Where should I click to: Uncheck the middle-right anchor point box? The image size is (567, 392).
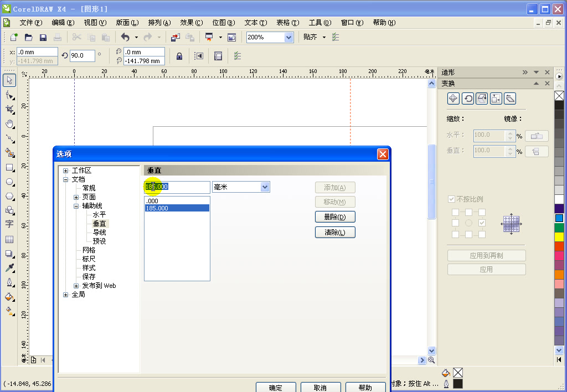[482, 223]
